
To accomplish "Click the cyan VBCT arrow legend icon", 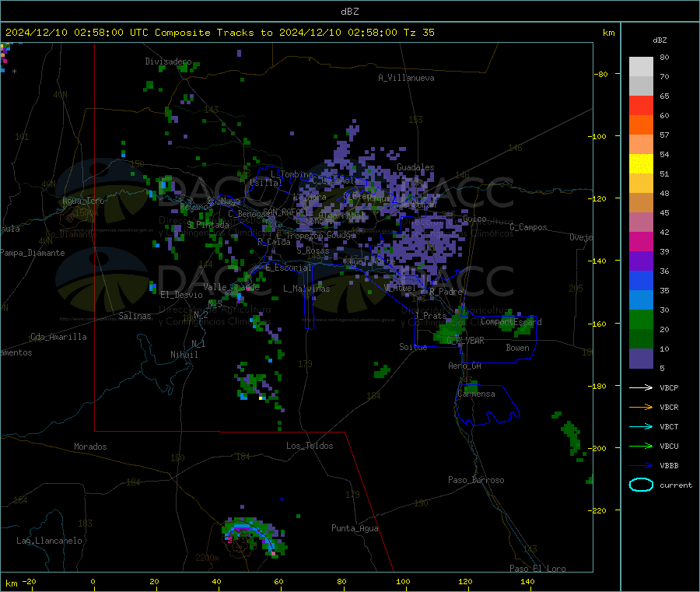I will tap(641, 426).
